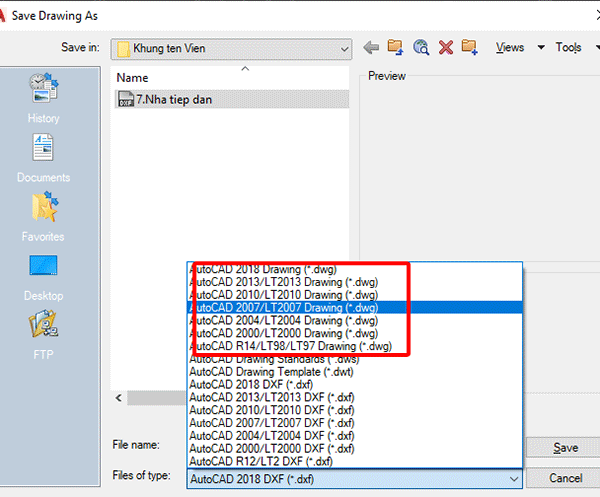Click the DXF file icon of 7.Nha tiep dan
The width and height of the screenshot is (600, 497).
click(126, 99)
